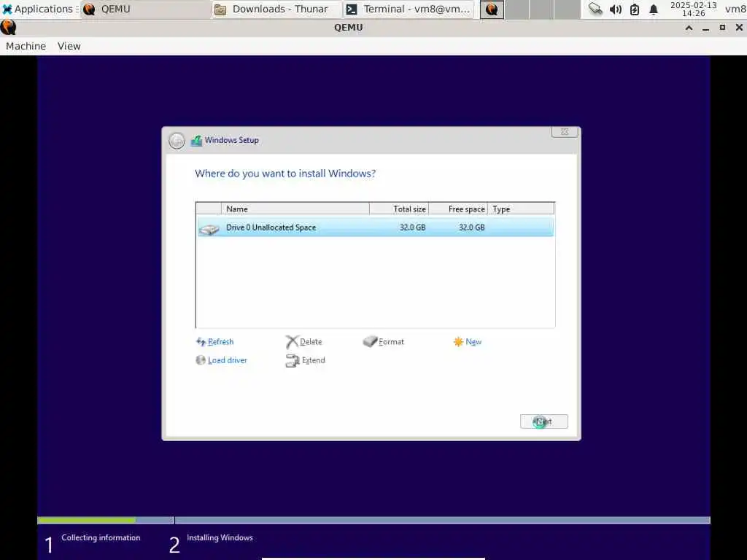Open the volume control in system tray
The width and height of the screenshot is (747, 560).
click(x=616, y=9)
